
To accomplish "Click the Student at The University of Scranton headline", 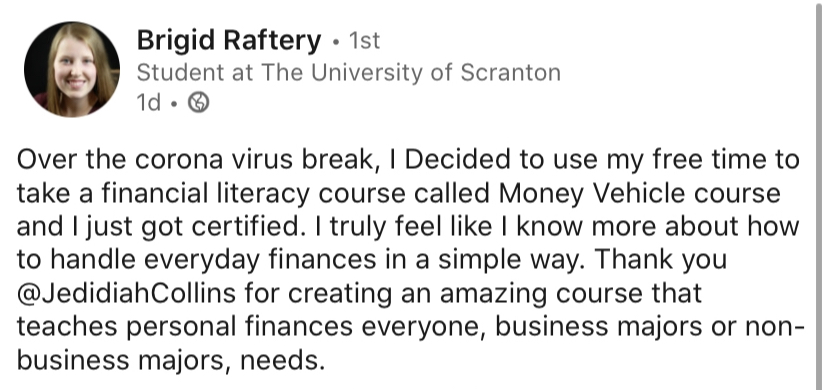I will 349,72.
